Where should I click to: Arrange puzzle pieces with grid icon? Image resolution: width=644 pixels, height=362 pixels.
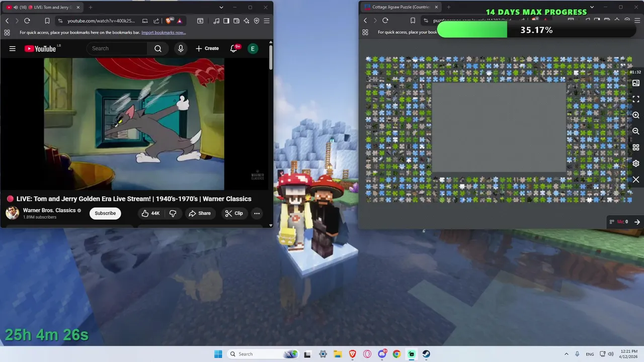click(x=636, y=147)
